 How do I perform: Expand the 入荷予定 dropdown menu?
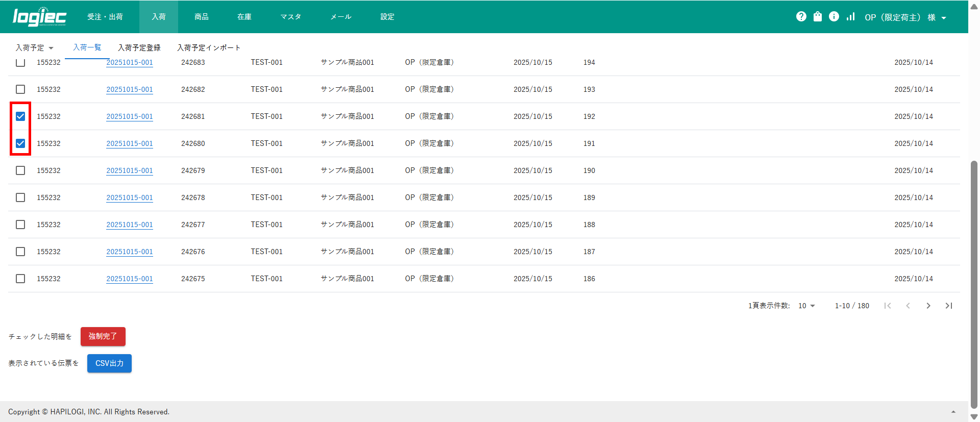(34, 48)
